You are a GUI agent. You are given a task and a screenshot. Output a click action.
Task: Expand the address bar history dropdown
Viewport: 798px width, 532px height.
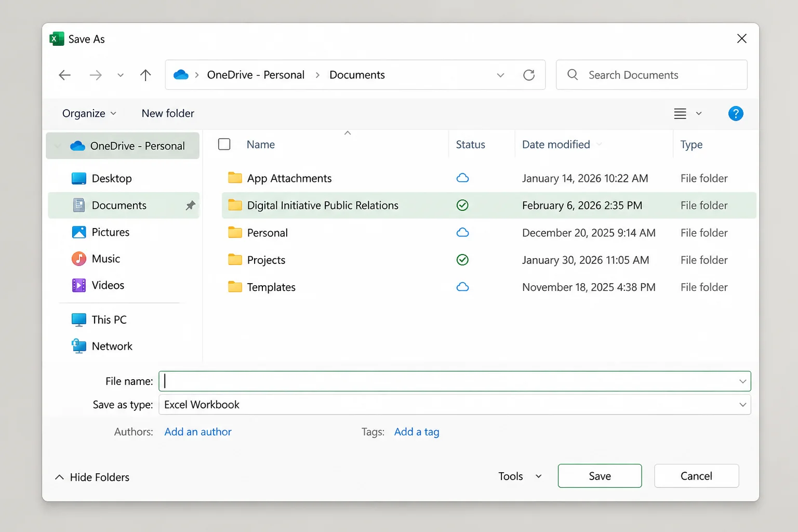[500, 75]
